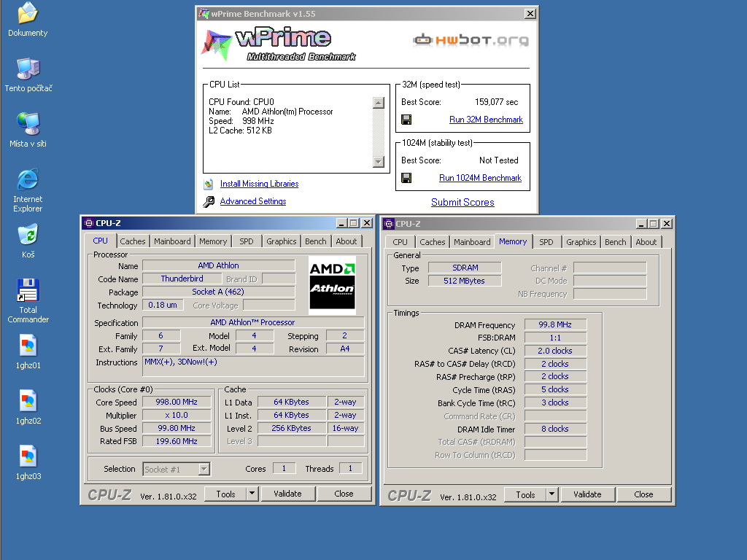Switch to Bench tab in left CPU-Z
Image resolution: width=747 pixels, height=560 pixels.
point(315,241)
